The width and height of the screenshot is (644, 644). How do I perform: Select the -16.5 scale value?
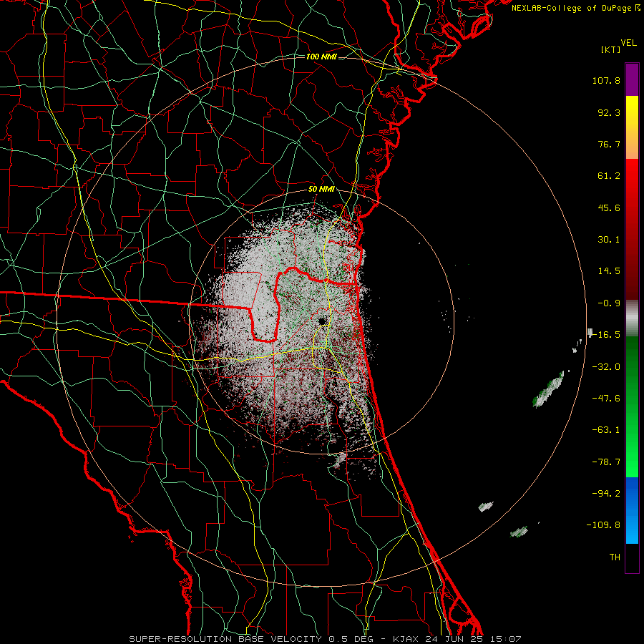tap(606, 335)
